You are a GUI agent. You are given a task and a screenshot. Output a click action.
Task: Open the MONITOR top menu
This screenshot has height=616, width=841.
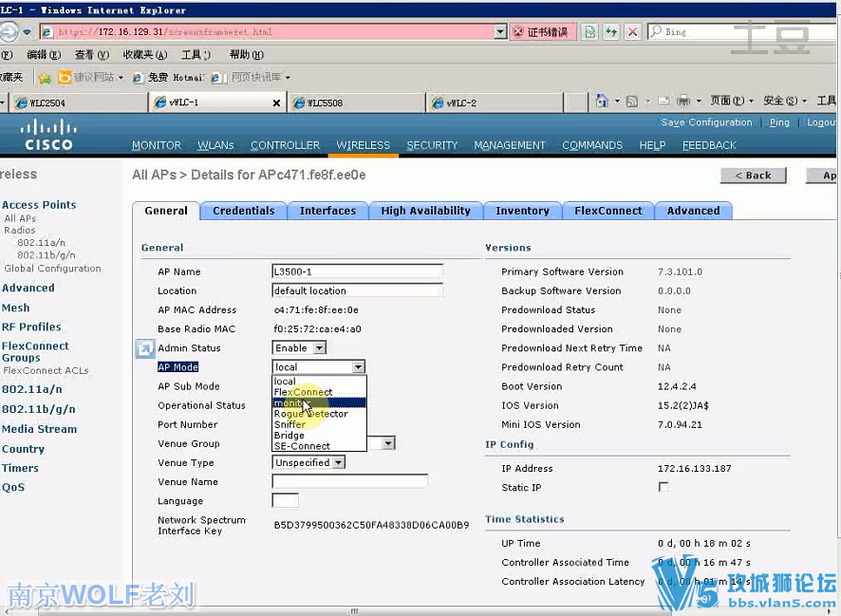coord(156,145)
